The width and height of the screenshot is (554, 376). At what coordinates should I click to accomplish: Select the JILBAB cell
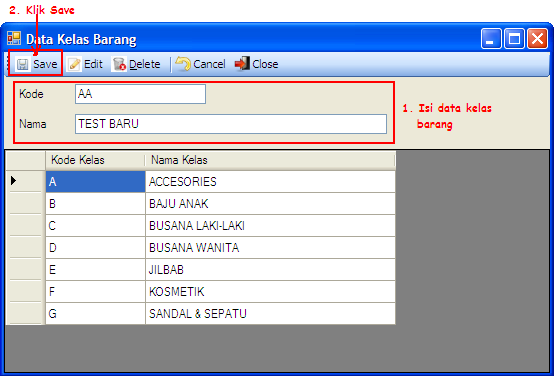pos(270,270)
